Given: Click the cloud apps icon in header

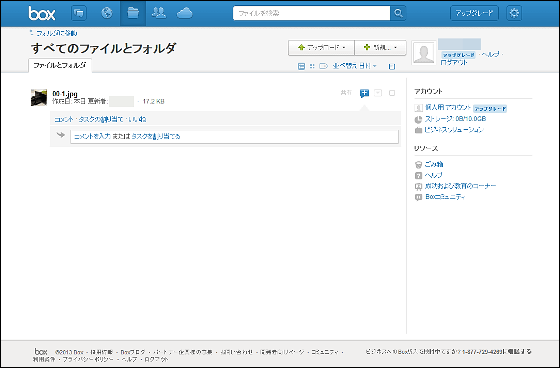Looking at the screenshot, I should click(185, 13).
